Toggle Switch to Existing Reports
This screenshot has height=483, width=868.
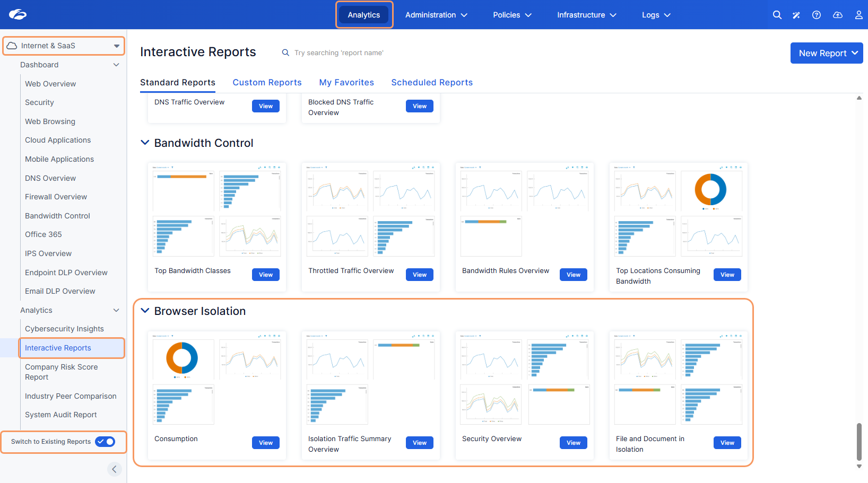coord(105,442)
